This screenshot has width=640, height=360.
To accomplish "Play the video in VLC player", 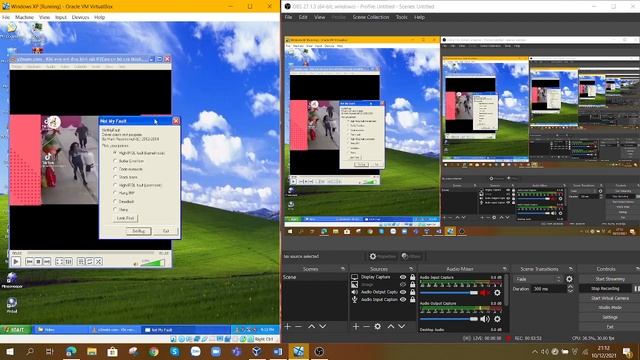I will pos(16,261).
